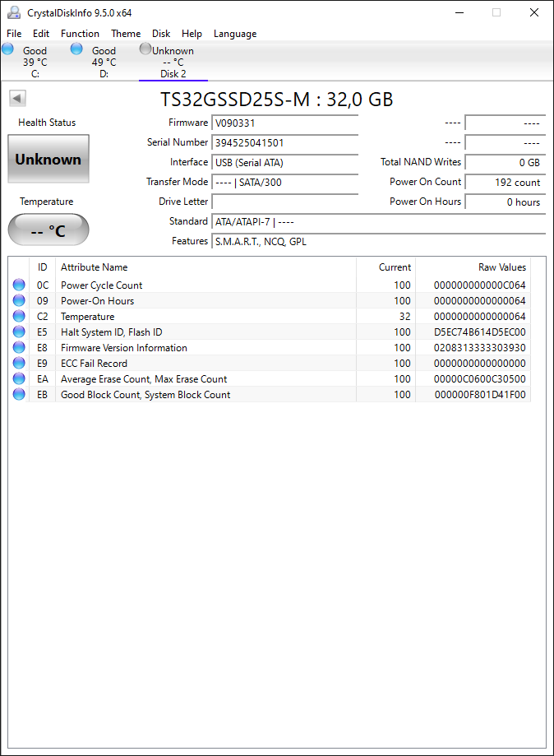Minimize the CrystalDiskInfo window

click(459, 12)
